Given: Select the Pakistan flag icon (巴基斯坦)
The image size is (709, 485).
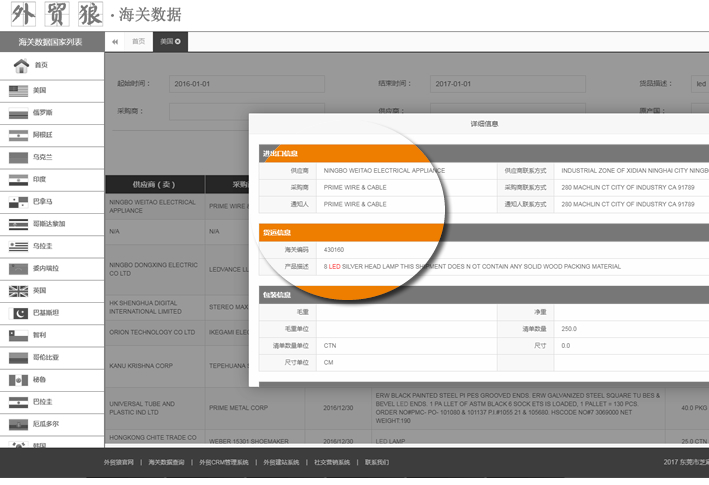Looking at the screenshot, I should 18,313.
